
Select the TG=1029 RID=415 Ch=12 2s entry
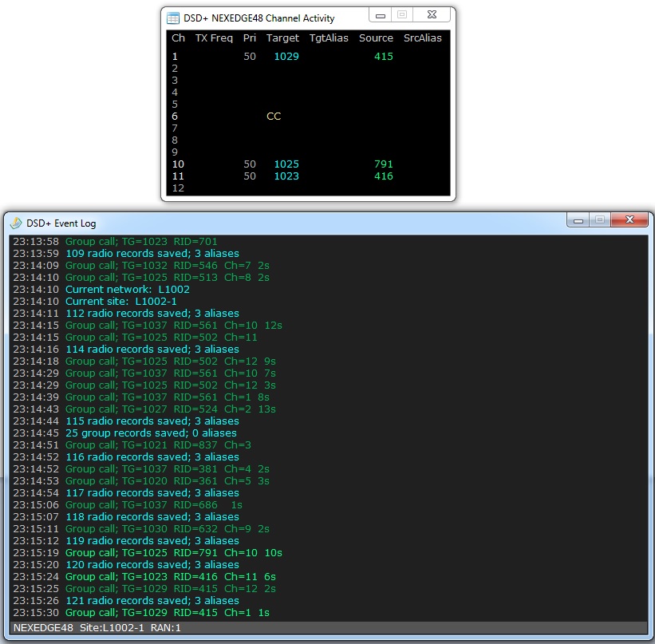[144, 589]
